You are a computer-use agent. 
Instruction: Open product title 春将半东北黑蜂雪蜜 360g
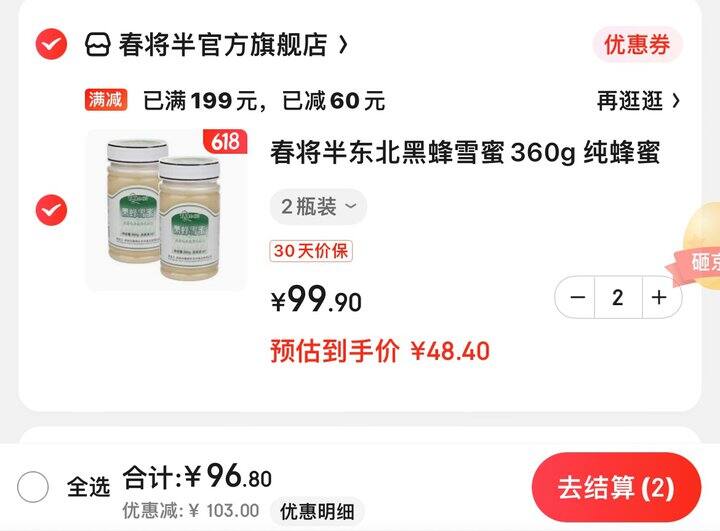tap(465, 153)
